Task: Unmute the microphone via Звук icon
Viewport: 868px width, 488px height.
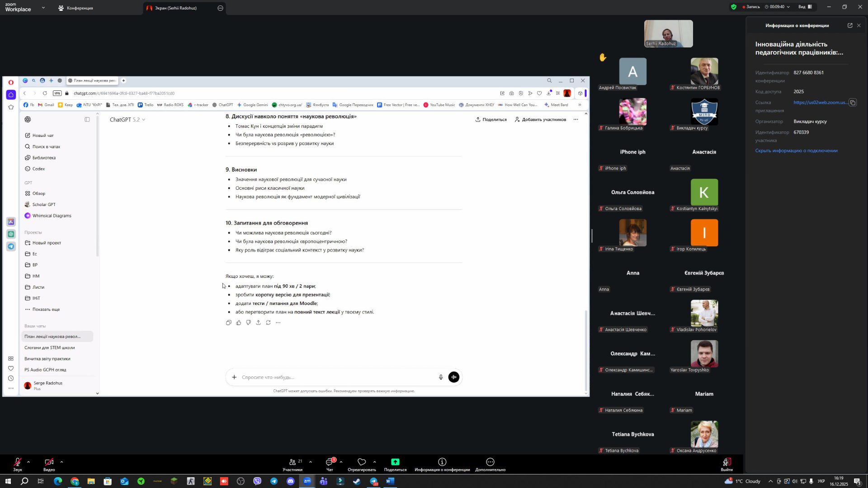Action: click(17, 462)
